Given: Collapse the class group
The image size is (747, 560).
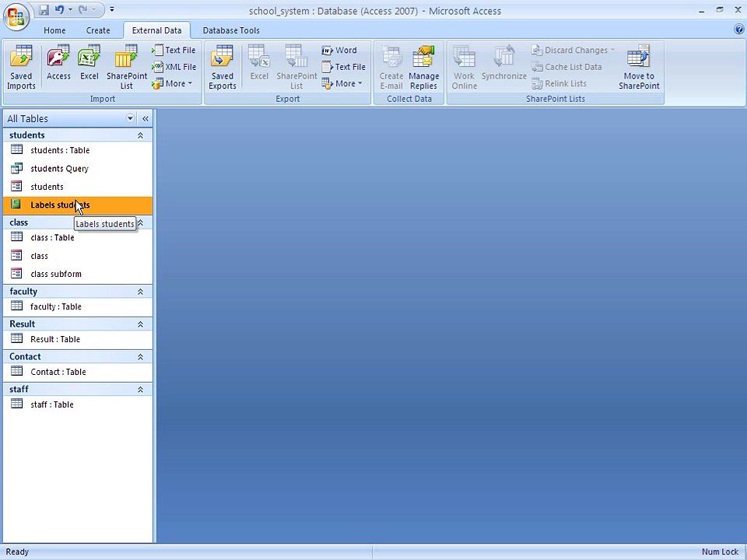Looking at the screenshot, I should click(141, 223).
